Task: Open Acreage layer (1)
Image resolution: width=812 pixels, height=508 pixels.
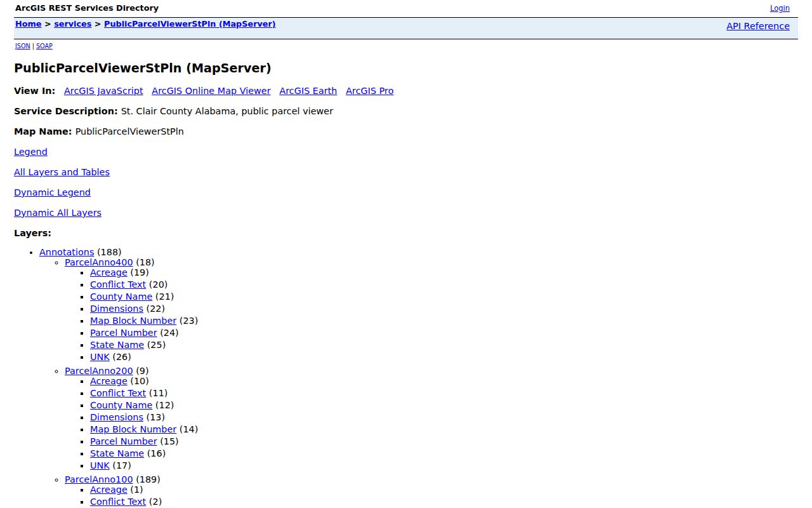Action: tap(108, 490)
